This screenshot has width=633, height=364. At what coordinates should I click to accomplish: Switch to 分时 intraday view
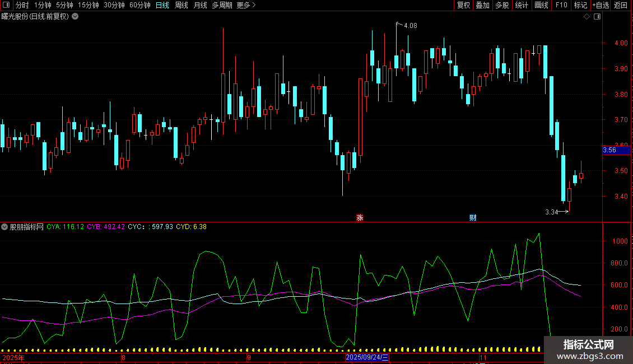22,5
